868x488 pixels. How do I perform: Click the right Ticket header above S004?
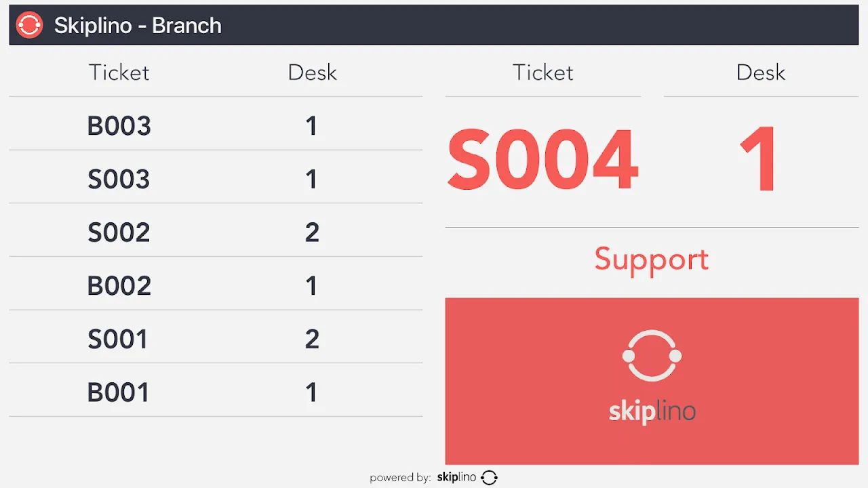click(x=542, y=73)
